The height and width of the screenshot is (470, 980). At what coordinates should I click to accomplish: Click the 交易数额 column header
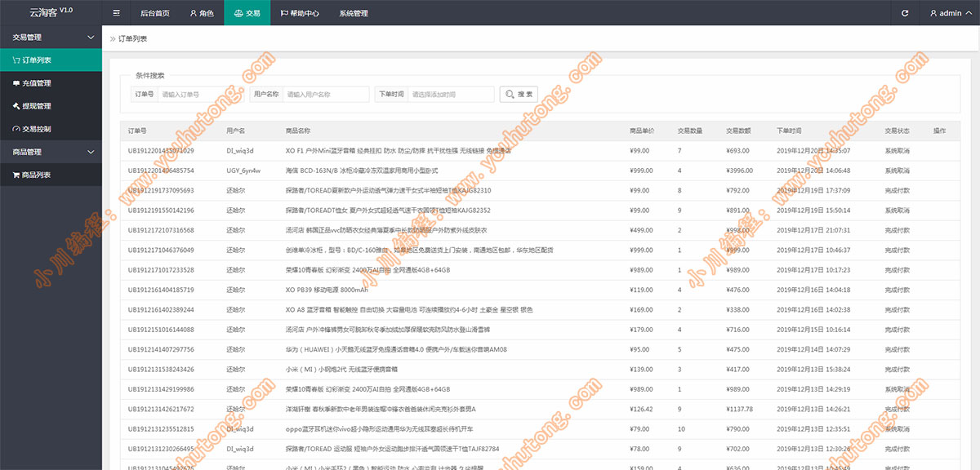point(738,131)
